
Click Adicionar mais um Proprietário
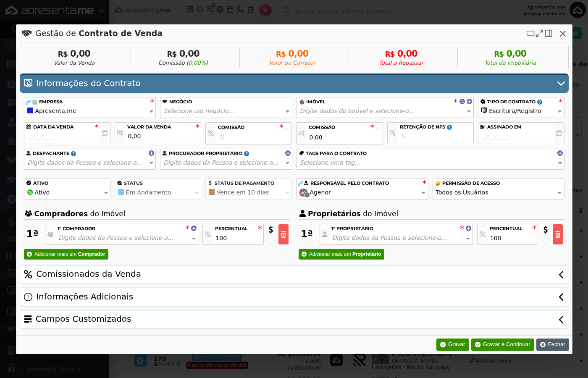(x=341, y=254)
